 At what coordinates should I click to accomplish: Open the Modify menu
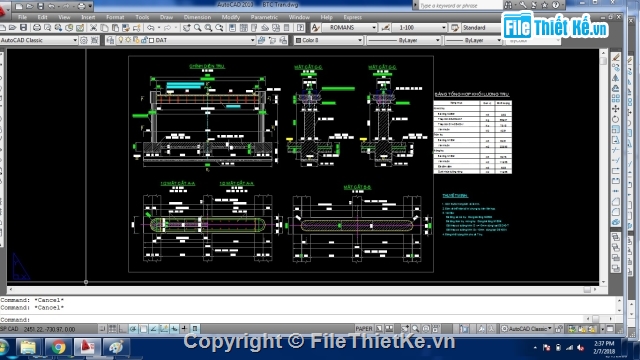231,17
